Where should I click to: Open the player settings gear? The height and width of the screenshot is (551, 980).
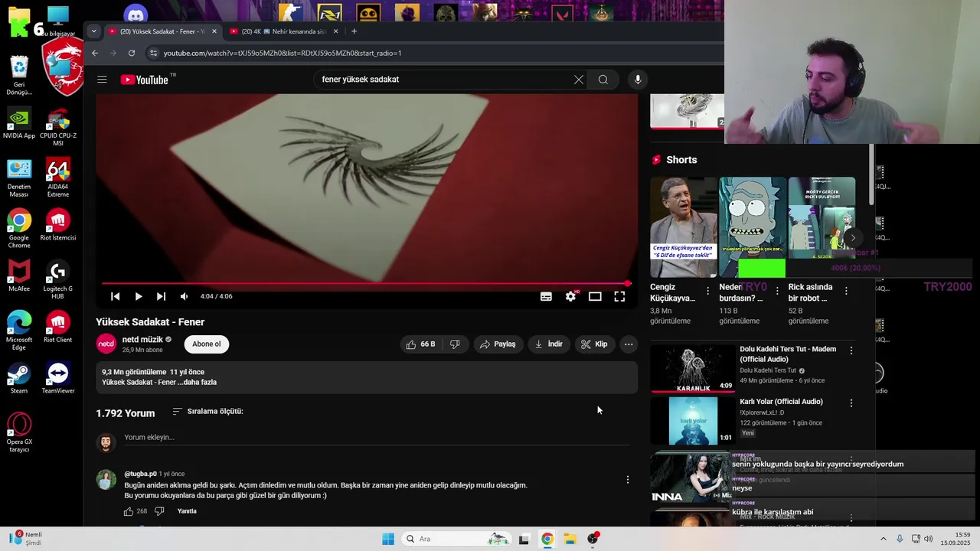pyautogui.click(x=570, y=296)
